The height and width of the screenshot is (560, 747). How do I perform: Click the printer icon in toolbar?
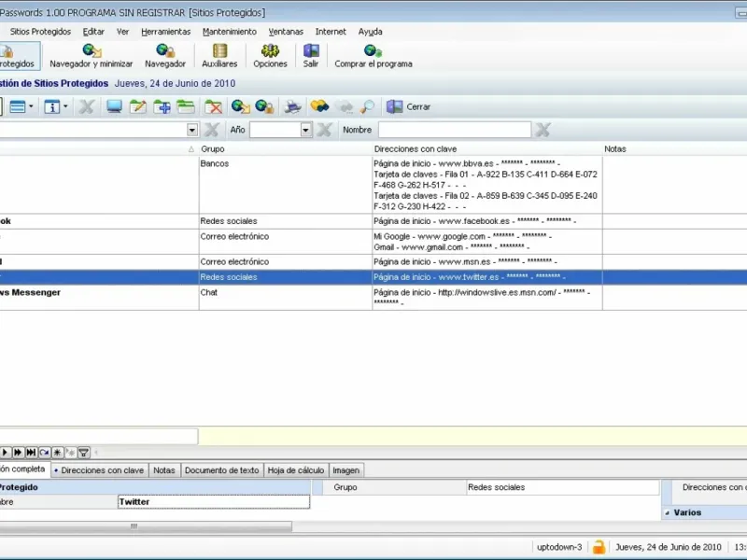pyautogui.click(x=293, y=107)
